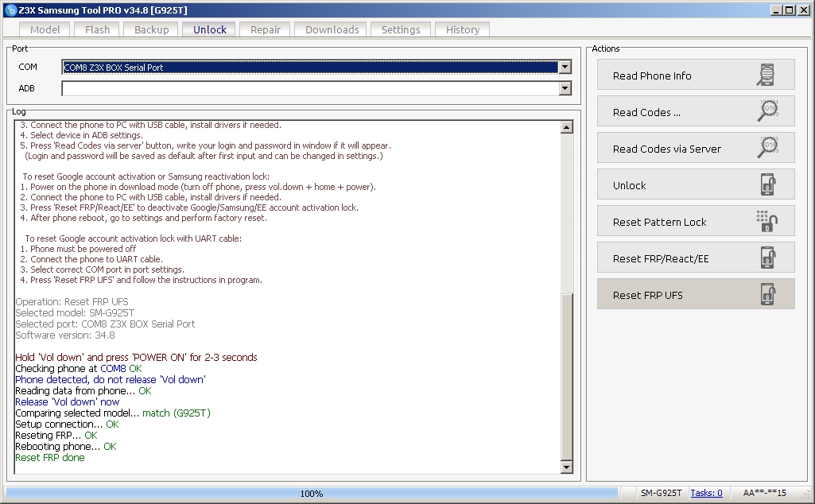
Task: Click the Unlock action button label
Action: (x=630, y=185)
